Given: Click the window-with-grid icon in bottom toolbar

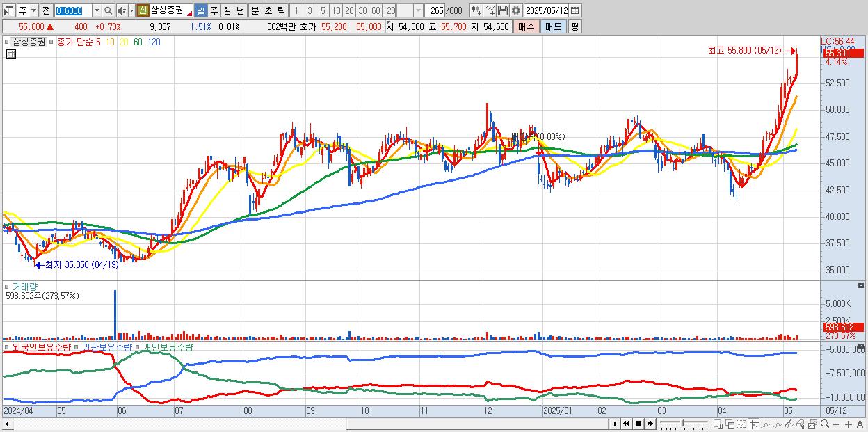Looking at the screenshot, I should pos(718,424).
